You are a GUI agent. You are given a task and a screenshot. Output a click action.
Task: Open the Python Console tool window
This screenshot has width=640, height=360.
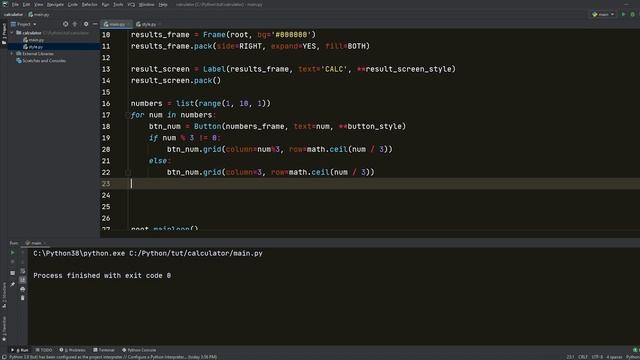139,350
